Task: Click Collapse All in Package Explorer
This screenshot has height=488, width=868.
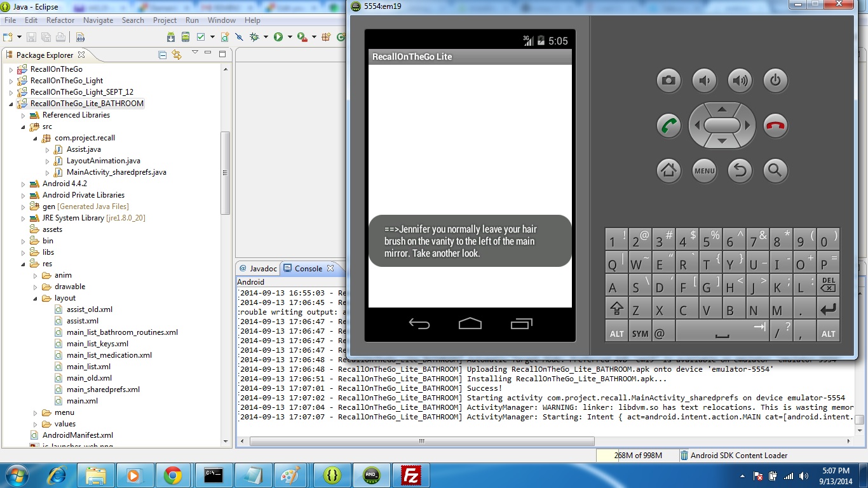Action: pos(163,55)
